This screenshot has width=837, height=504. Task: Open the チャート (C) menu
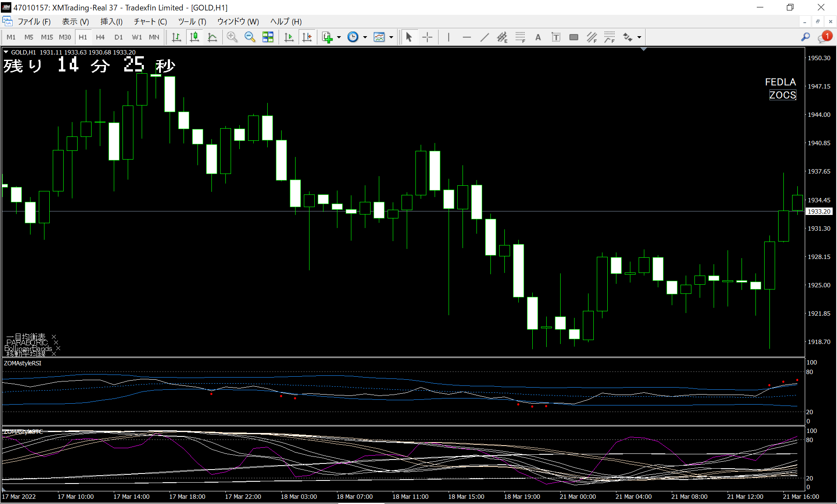pyautogui.click(x=150, y=21)
